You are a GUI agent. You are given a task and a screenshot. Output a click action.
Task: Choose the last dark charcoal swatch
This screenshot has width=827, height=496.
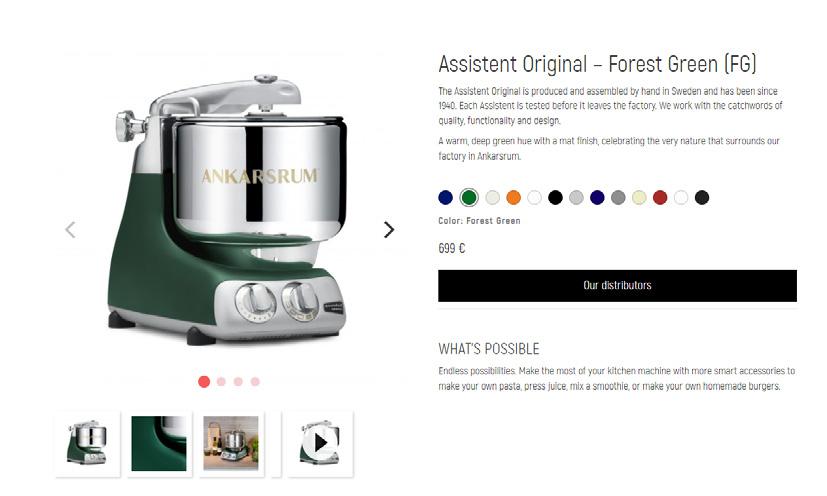pos(702,198)
